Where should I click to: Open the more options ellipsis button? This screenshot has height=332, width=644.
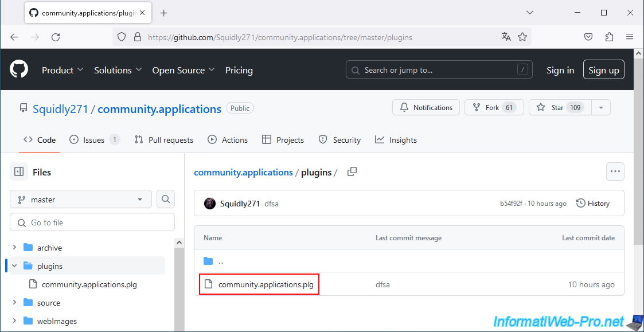pos(615,171)
